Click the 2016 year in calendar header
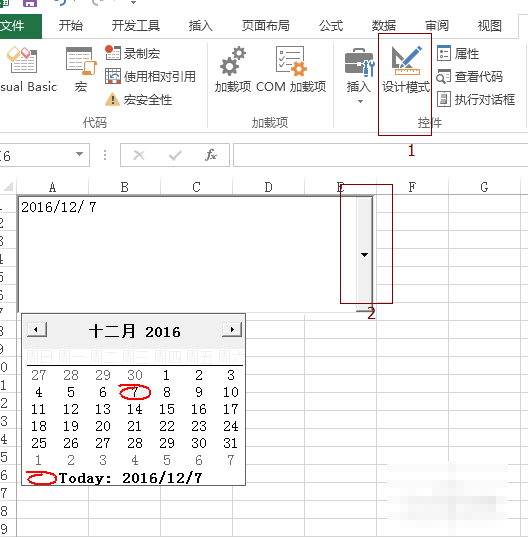528x537 pixels. tap(163, 332)
